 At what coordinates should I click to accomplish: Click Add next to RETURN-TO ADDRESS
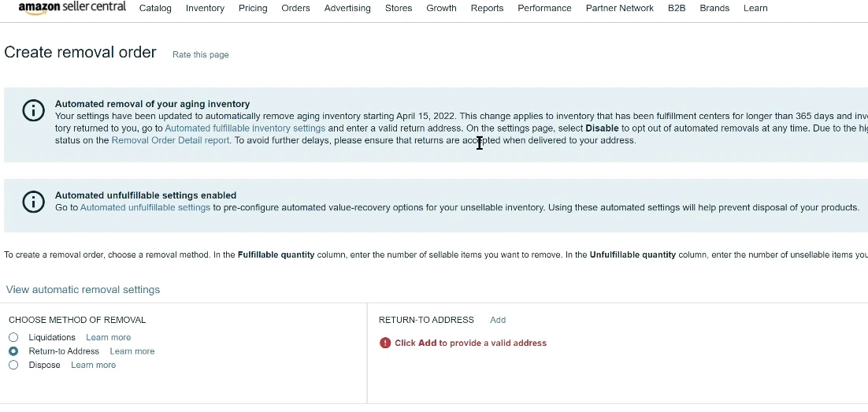tap(498, 320)
